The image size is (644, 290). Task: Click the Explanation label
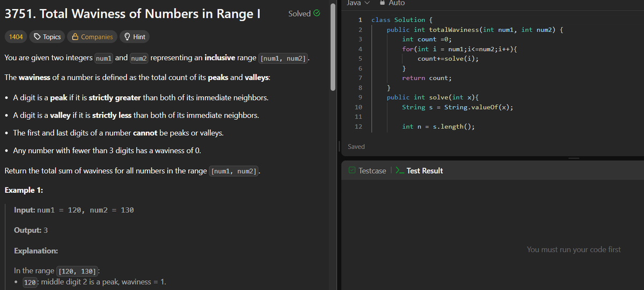click(x=36, y=251)
